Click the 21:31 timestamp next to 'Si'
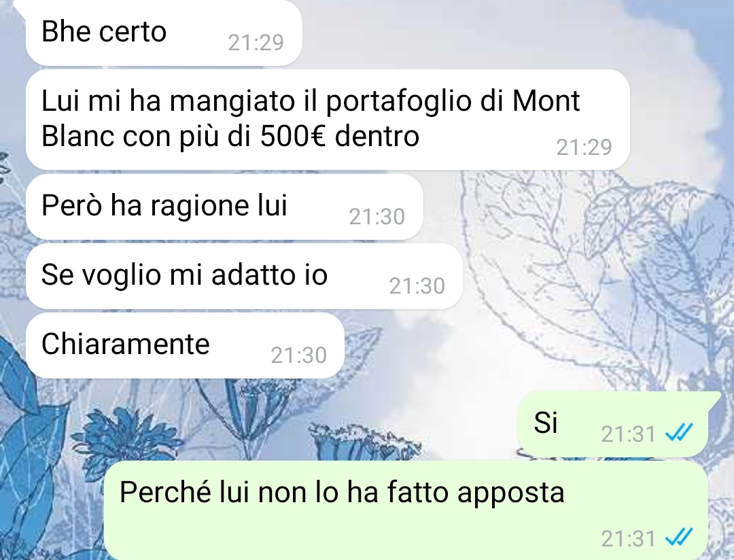The width and height of the screenshot is (734, 560). [628, 434]
